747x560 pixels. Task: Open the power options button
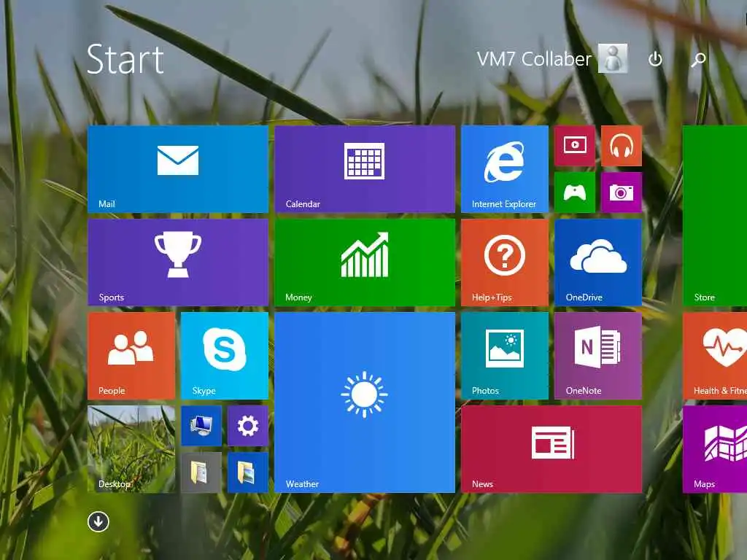656,59
